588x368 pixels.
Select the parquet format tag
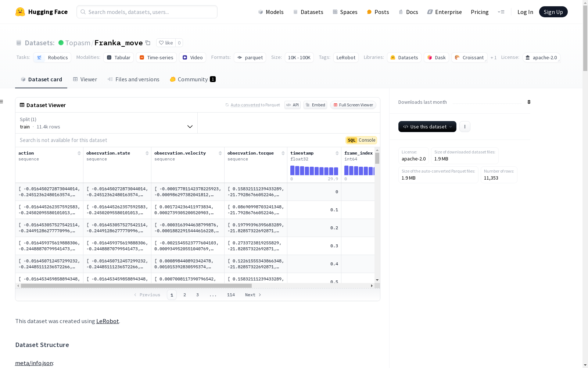(250, 57)
